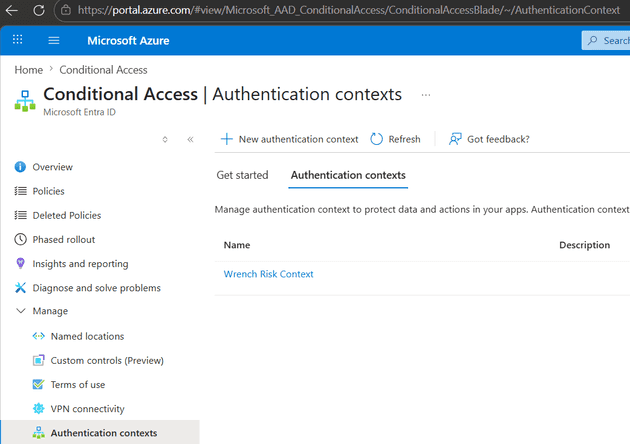The image size is (630, 444).
Task: Click the Diagnose and solve problems wrench icon
Action: pyautogui.click(x=20, y=287)
